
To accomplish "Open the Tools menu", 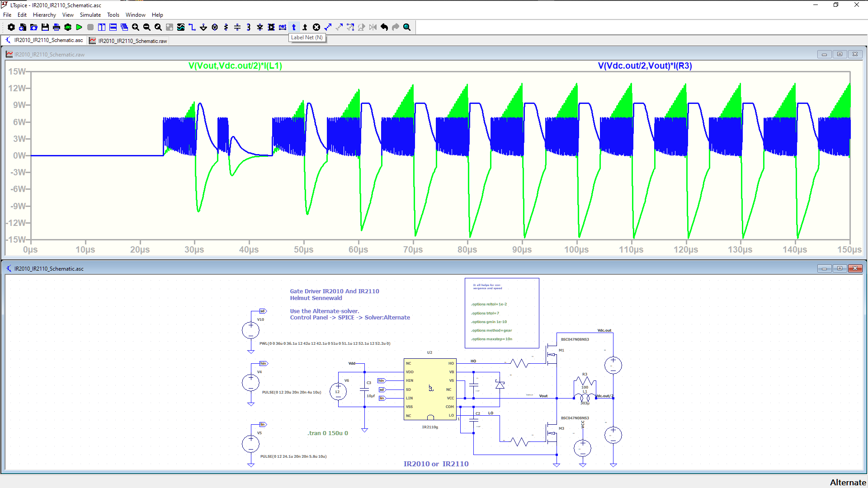I will (113, 15).
